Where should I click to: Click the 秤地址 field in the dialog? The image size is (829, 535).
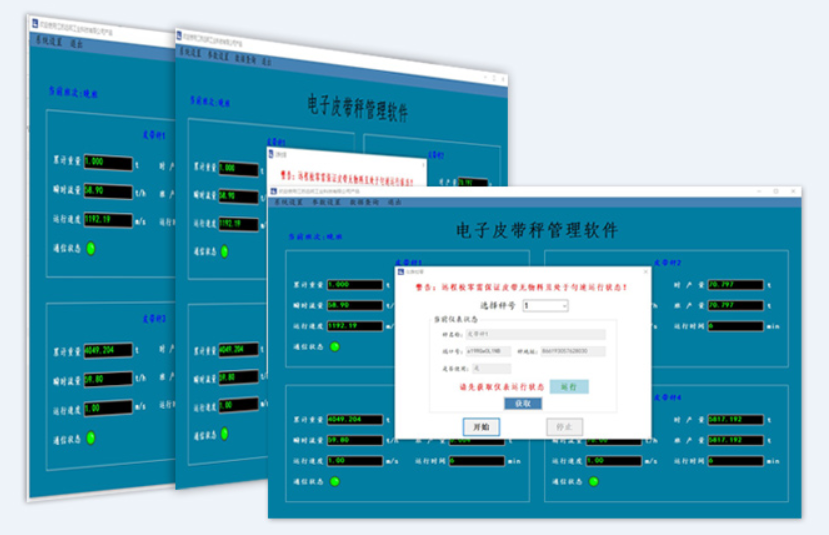tap(573, 352)
